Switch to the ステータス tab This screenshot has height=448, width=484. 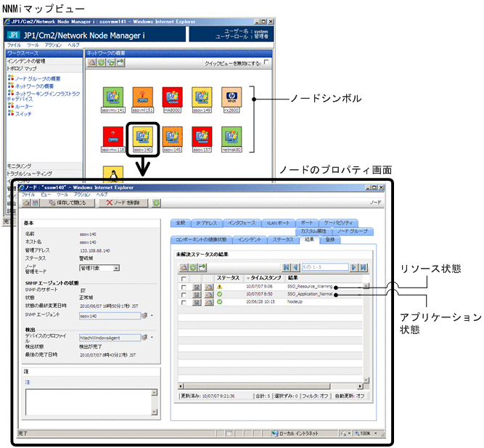283,240
